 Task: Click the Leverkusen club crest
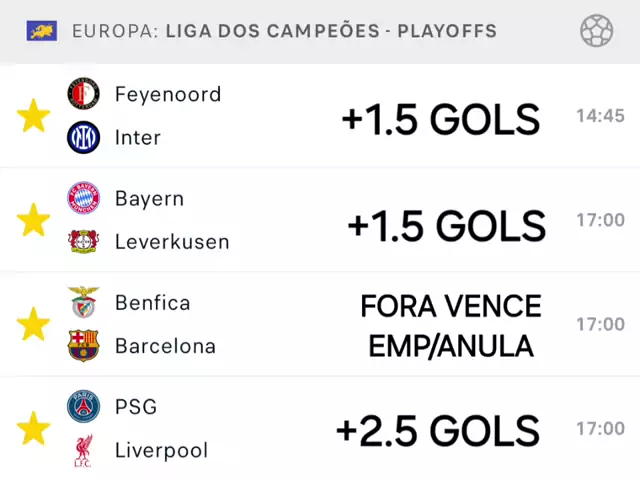(83, 241)
